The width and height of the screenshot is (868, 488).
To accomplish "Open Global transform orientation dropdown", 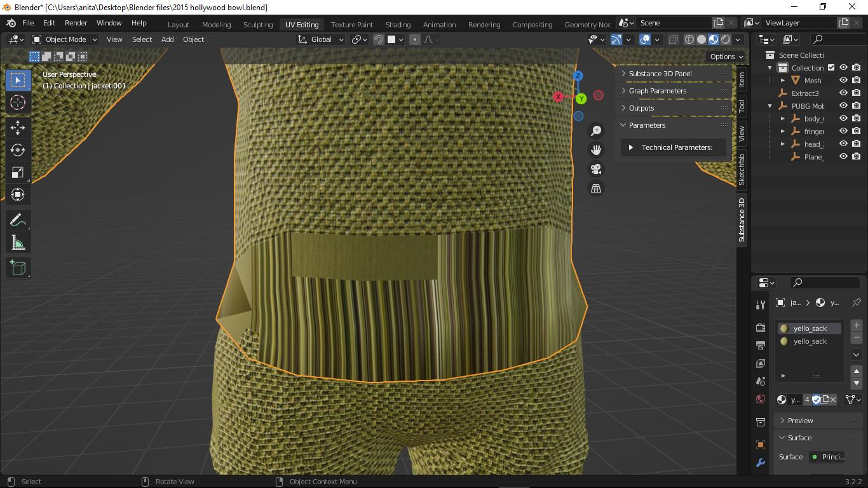I will (x=321, y=39).
